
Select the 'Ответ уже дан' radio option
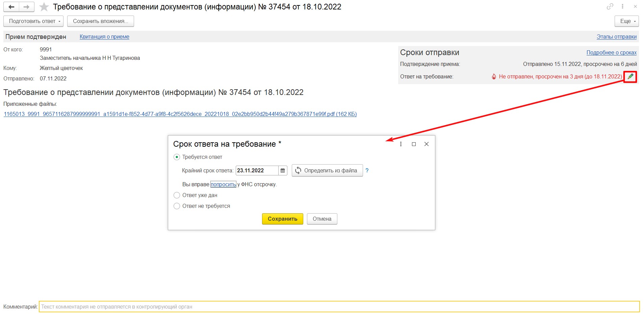tap(177, 195)
